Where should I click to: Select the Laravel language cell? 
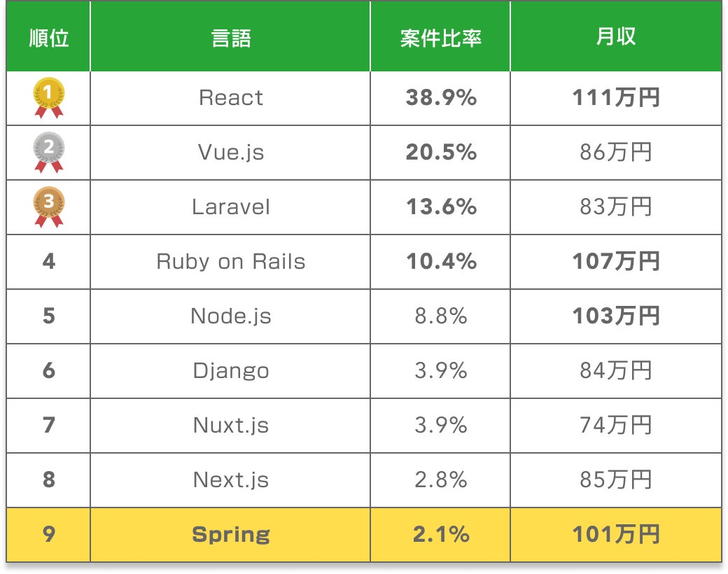pos(231,207)
